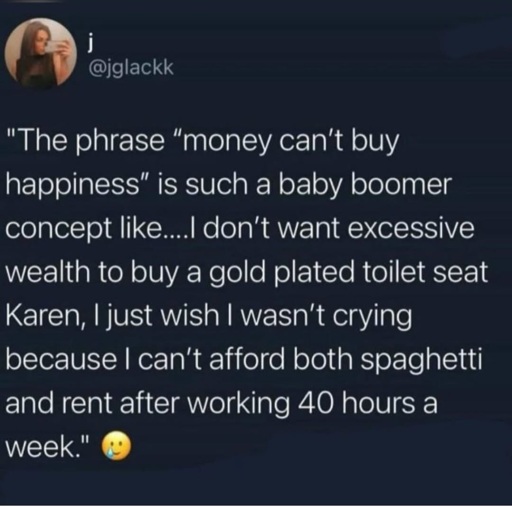This screenshot has height=509, width=512.
Task: Click the word "concept" in the tweet
Action: coord(58,230)
